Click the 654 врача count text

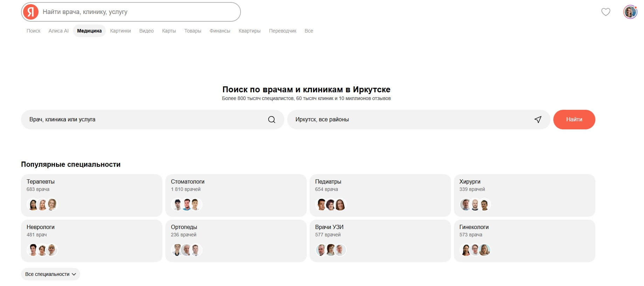click(326, 189)
